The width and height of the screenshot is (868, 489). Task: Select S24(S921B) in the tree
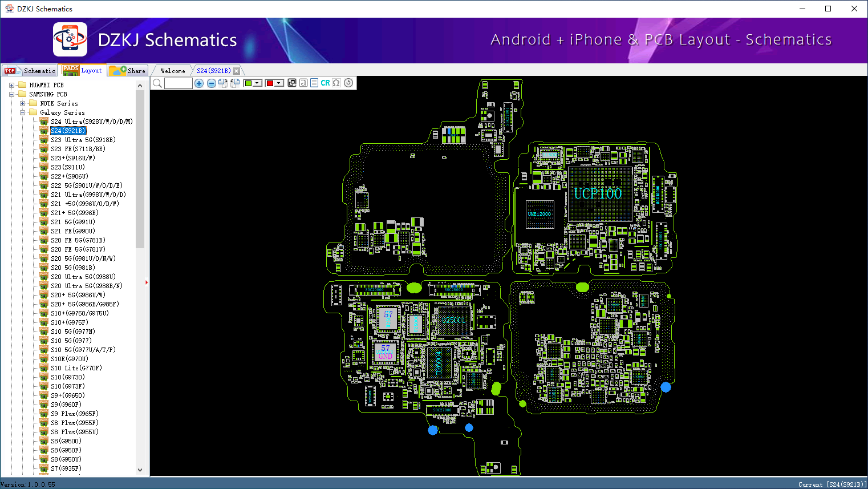pyautogui.click(x=68, y=131)
